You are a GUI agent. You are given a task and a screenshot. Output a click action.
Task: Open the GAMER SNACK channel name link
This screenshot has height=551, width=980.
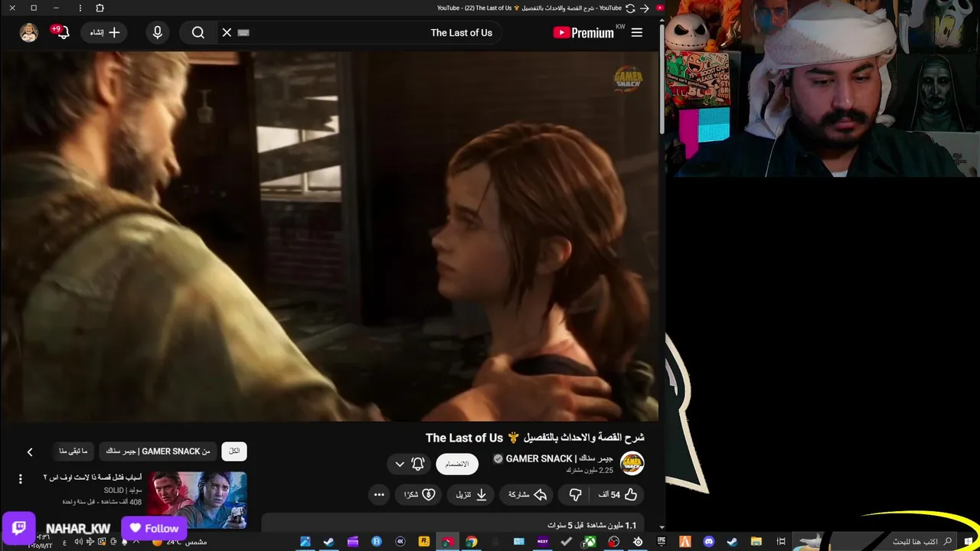tap(560, 458)
